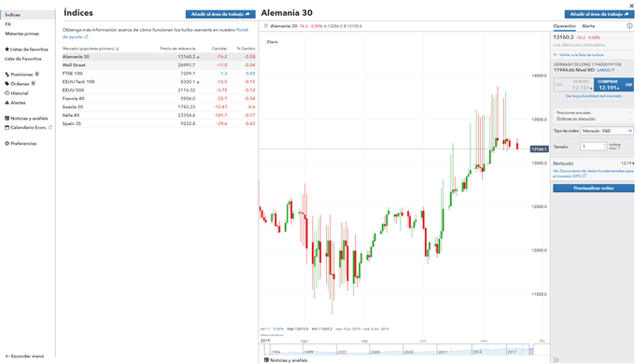This screenshot has width=635, height=364.
Task: Click the 13160.1 price label on chart axis
Action: 540,149
